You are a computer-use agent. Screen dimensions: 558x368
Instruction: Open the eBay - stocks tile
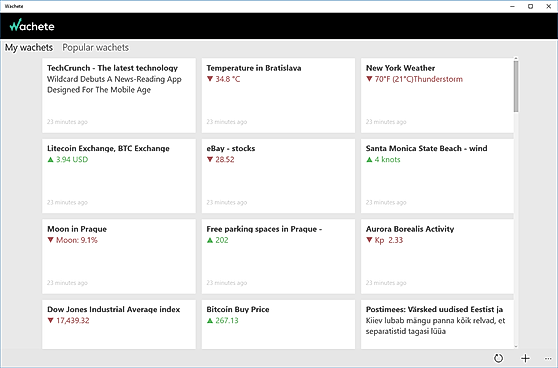278,176
